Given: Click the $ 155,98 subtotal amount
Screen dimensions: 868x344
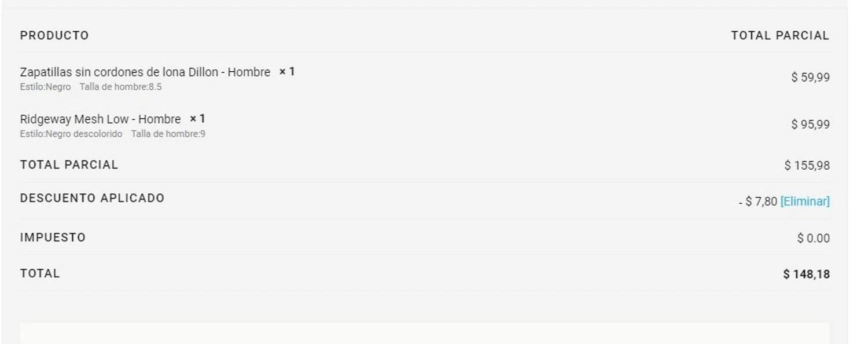Looking at the screenshot, I should click(807, 166).
